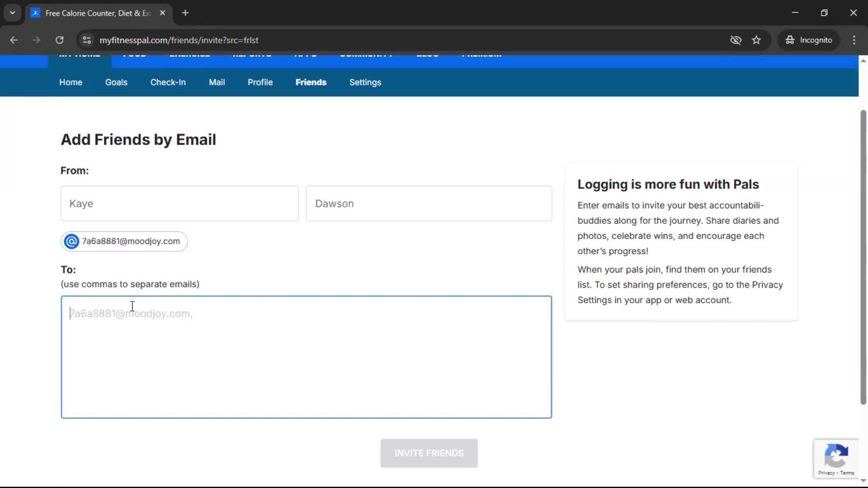This screenshot has height=488, width=868.
Task: Click the scrollbar down arrow
Action: (863, 481)
